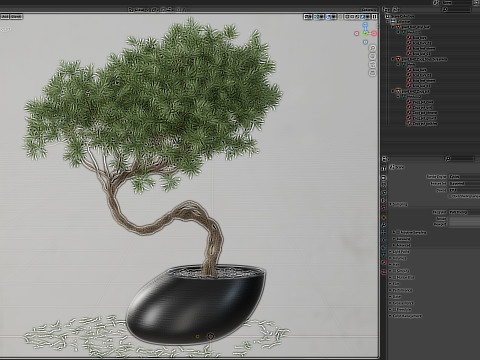480x360 pixels.
Task: Open the Outliner display mode menu
Action: (396, 10)
